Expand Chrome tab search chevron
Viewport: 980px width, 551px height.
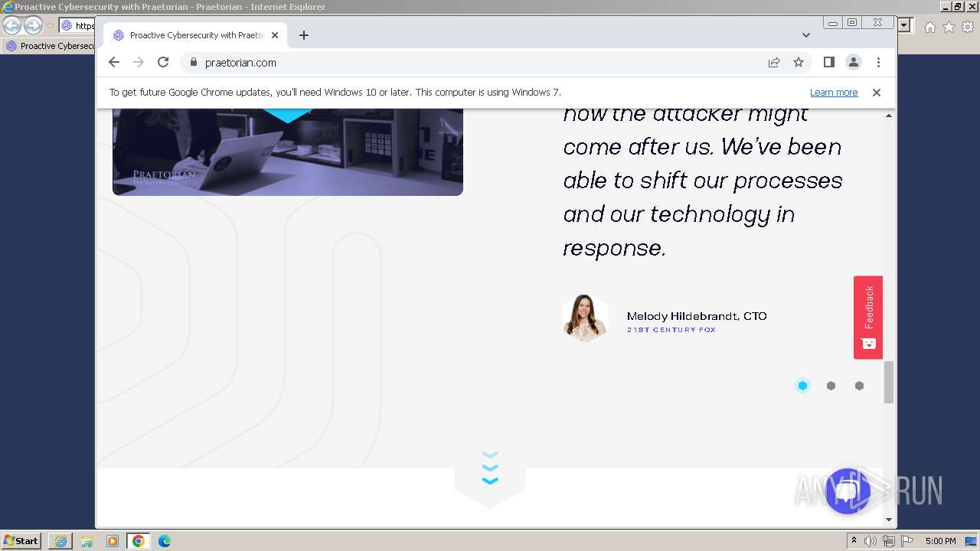805,35
